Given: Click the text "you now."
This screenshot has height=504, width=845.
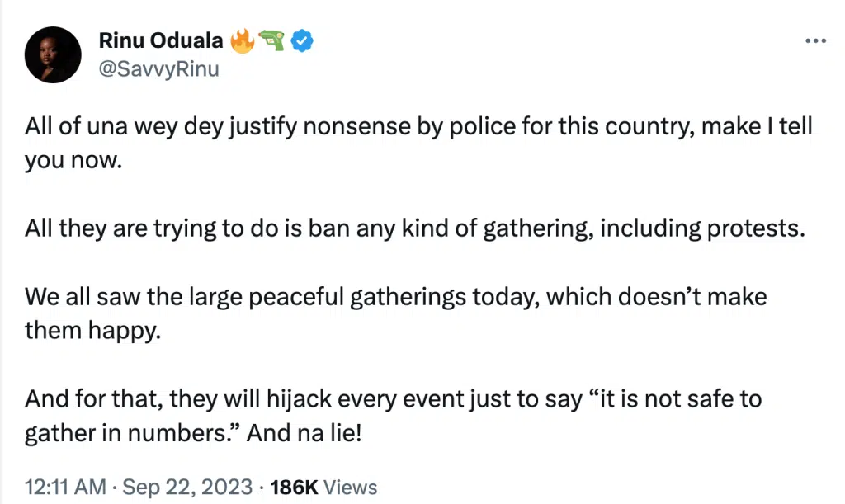Looking at the screenshot, I should 73,160.
